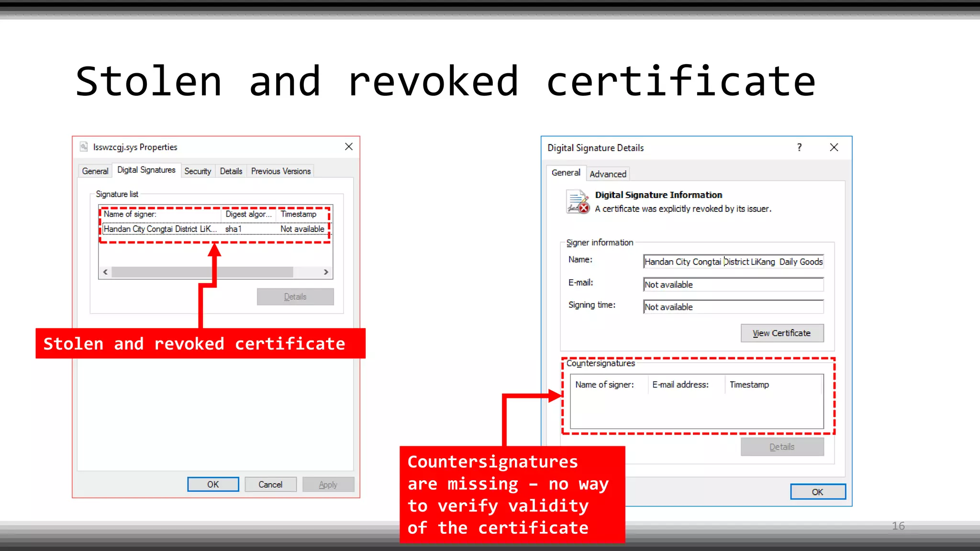Click Cancel in the Properties window
Screen dimensions: 980x551
(x=270, y=485)
